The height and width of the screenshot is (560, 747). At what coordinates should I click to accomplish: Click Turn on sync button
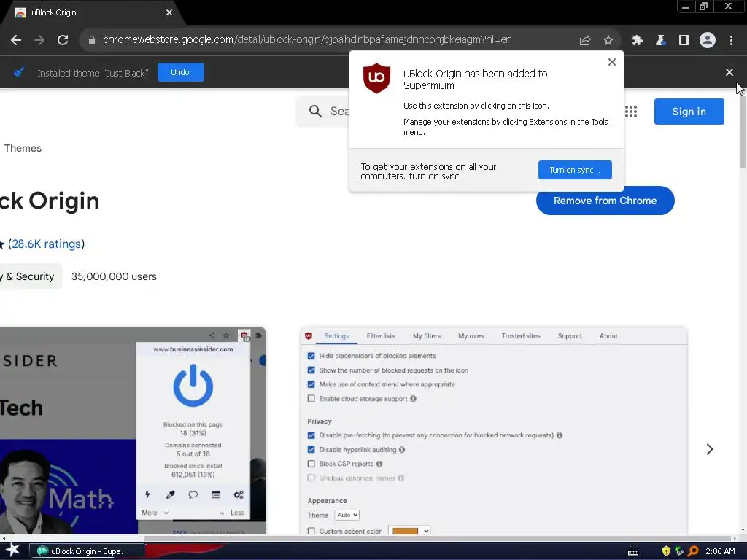tap(575, 170)
